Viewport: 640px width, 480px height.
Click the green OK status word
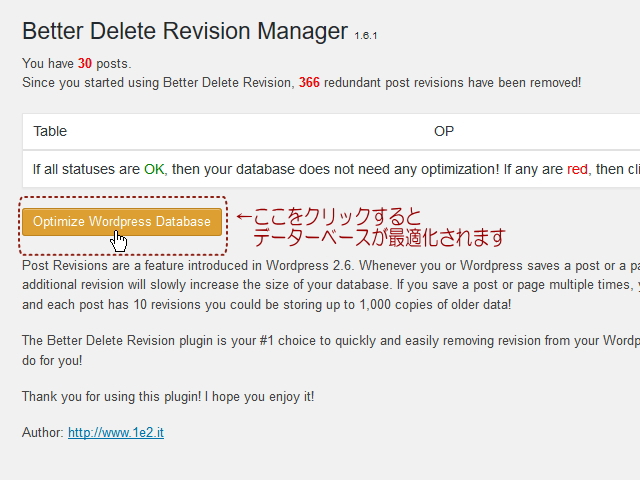pyautogui.click(x=154, y=169)
